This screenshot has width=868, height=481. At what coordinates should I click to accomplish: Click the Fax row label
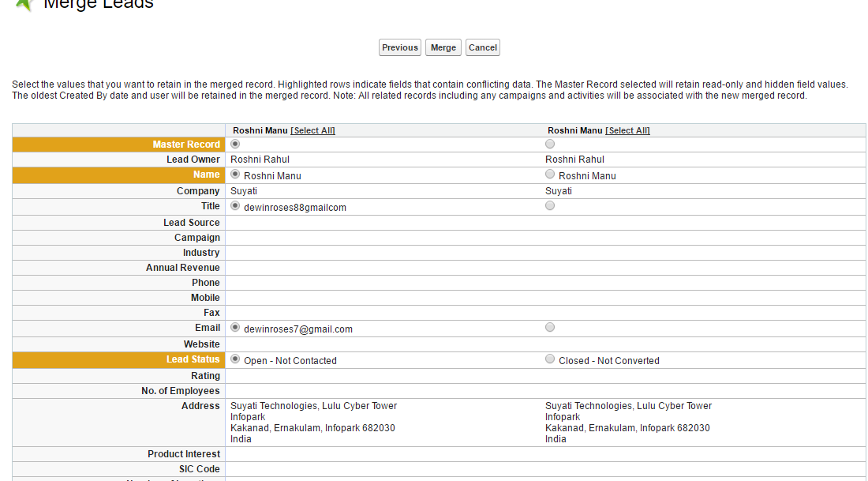211,313
